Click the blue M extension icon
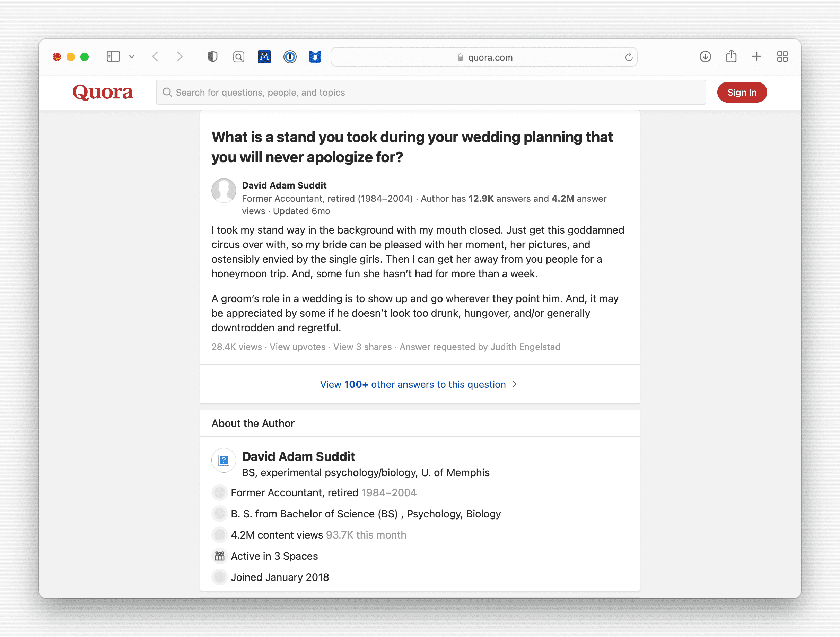The image size is (840, 637). [264, 57]
